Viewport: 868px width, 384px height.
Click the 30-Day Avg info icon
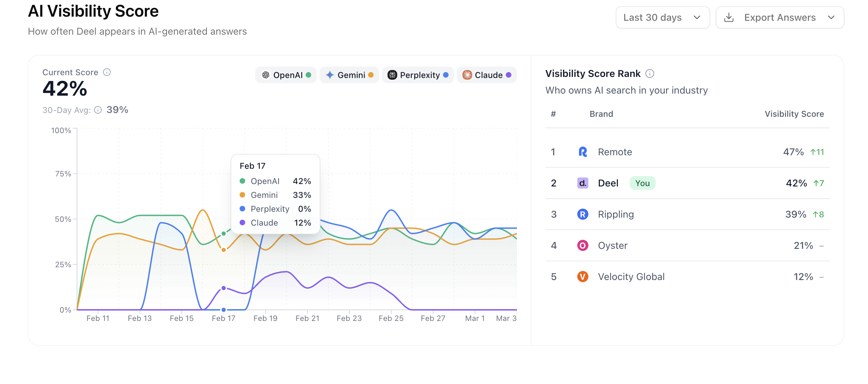tap(98, 110)
